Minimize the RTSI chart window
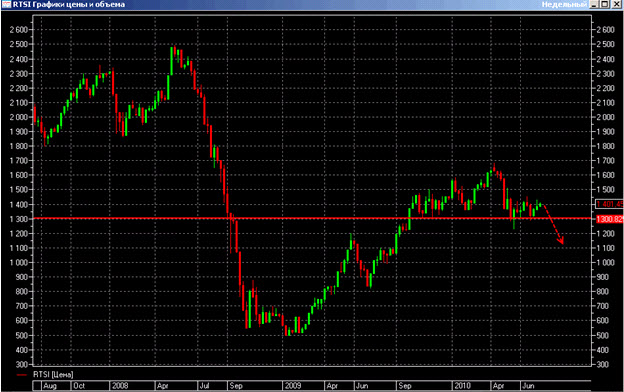The width and height of the screenshot is (624, 392). click(595, 4)
